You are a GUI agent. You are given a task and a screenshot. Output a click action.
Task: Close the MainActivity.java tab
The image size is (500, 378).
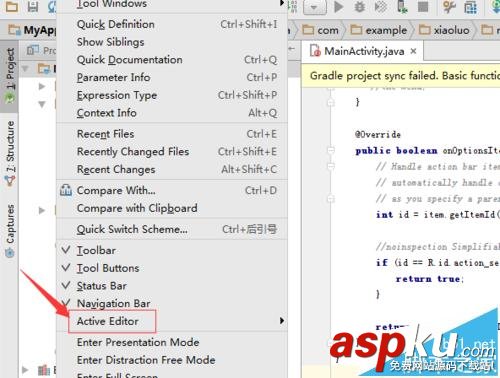point(413,51)
